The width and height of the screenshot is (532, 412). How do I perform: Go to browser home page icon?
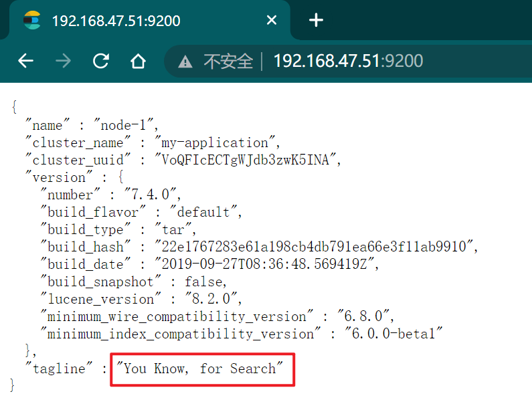(x=138, y=61)
